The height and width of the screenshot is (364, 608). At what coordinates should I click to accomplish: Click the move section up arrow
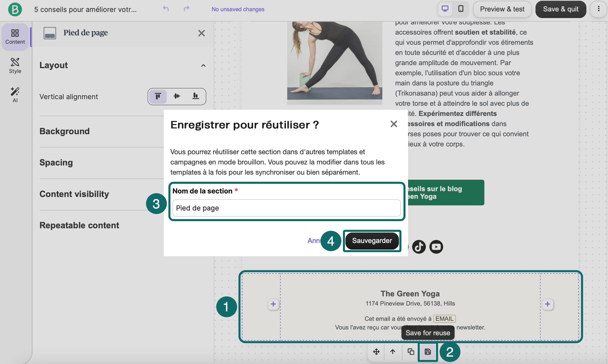pos(393,352)
